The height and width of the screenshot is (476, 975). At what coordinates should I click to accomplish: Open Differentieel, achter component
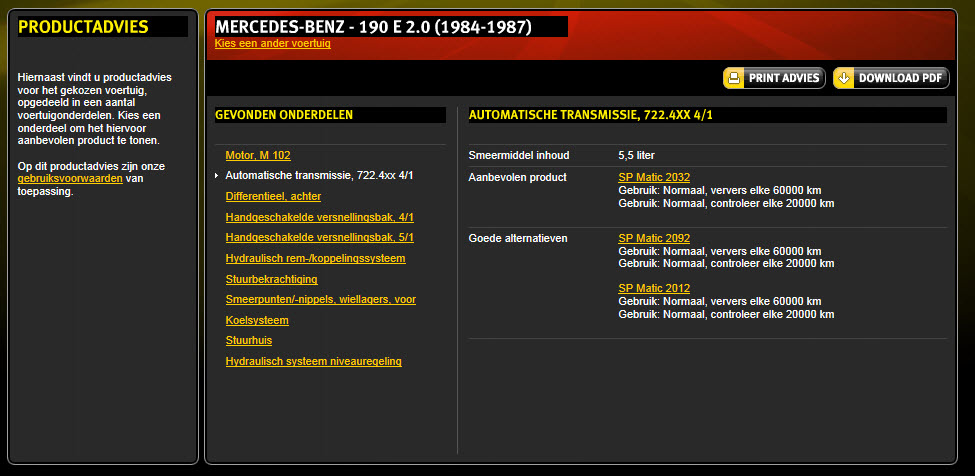pos(273,196)
